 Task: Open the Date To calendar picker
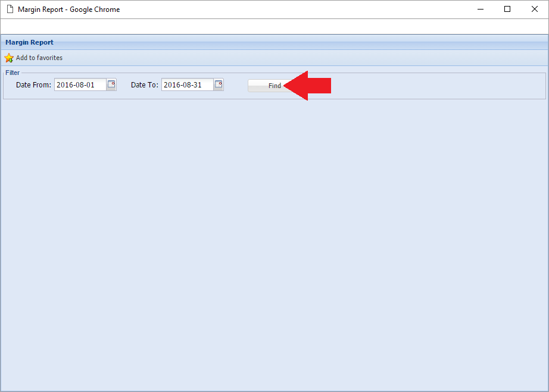tap(219, 84)
